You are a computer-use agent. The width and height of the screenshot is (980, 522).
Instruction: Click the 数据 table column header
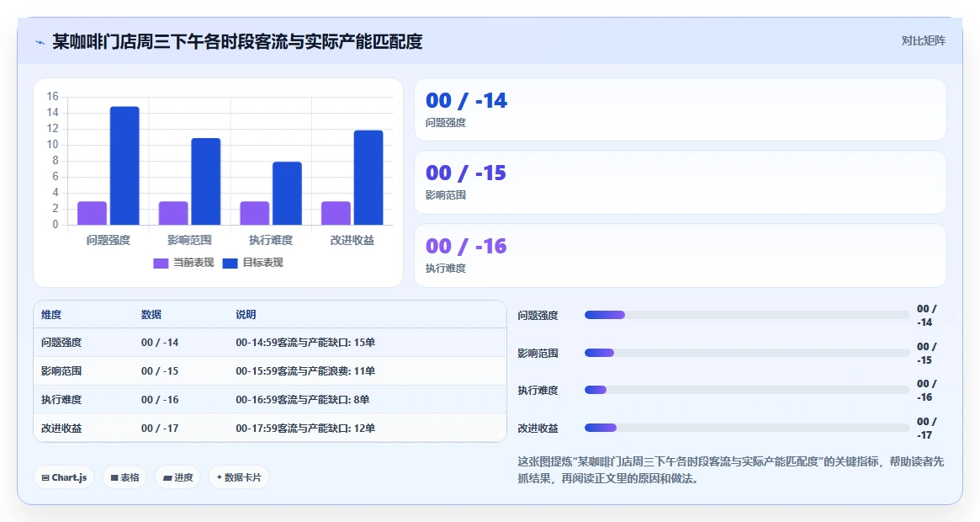click(151, 315)
